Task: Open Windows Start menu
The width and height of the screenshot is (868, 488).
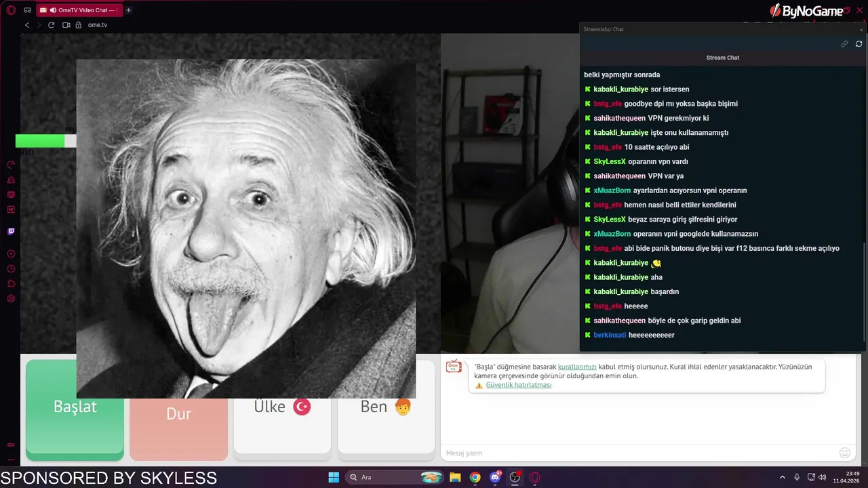Action: (334, 477)
